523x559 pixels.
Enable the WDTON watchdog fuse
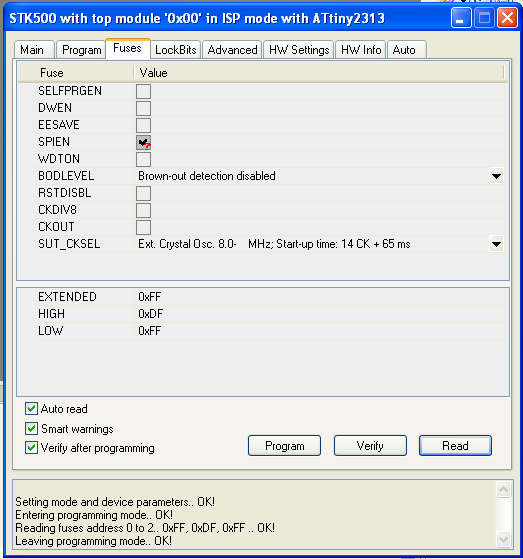[x=143, y=159]
